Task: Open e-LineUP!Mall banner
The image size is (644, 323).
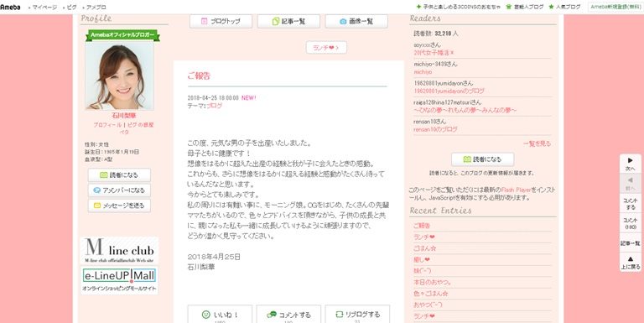Action: [x=120, y=280]
